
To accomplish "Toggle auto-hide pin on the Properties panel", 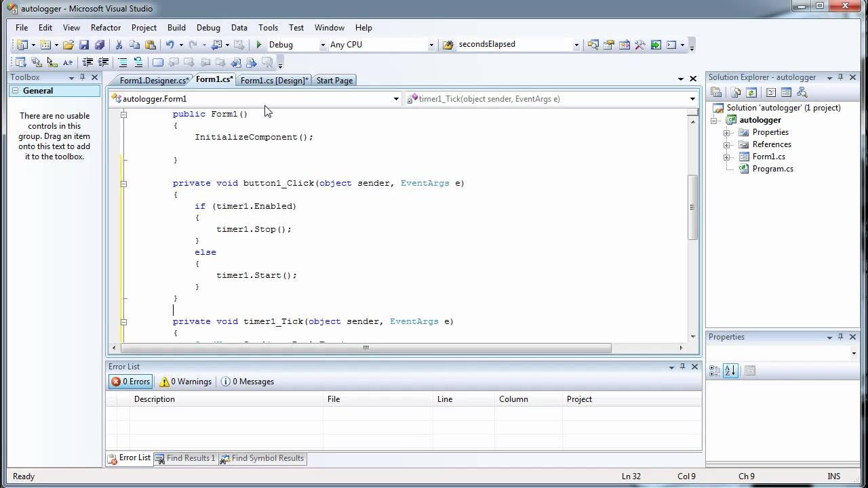I will pos(841,337).
